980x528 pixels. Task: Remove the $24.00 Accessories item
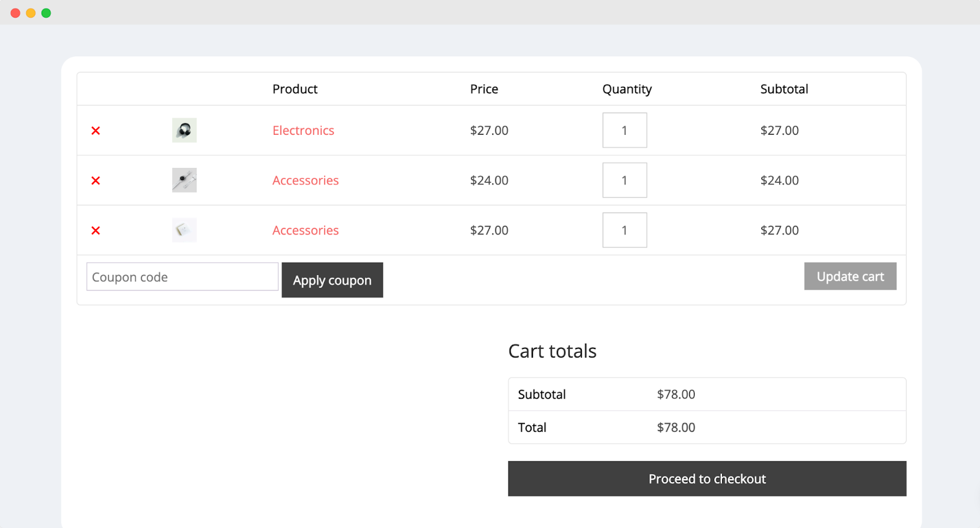click(x=96, y=181)
